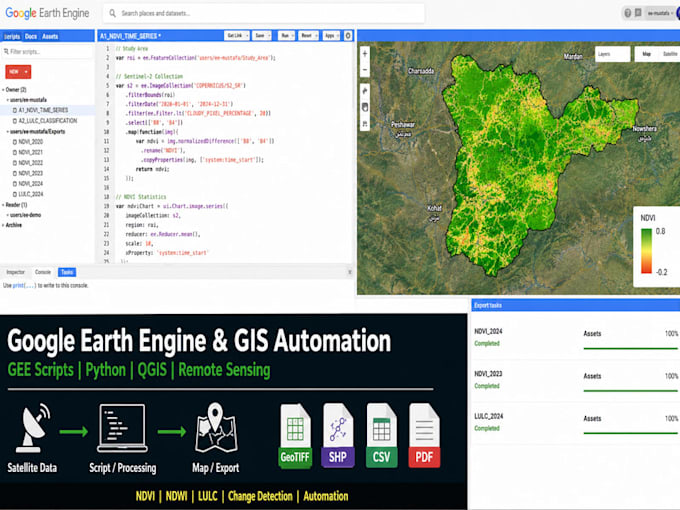Select NDVI_2020 in Exports folder
This screenshot has height=510, width=680.
[30, 142]
